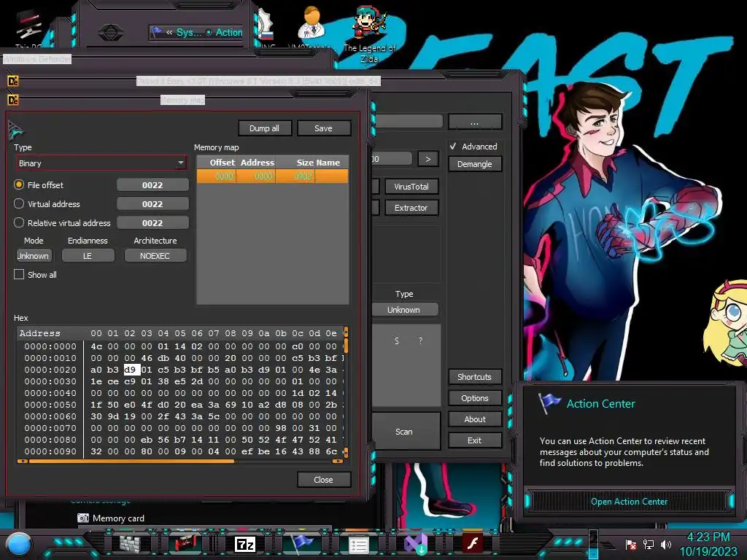Click the taskbar clock showing 4:23 PM
The height and width of the screenshot is (560, 747).
[708, 537]
